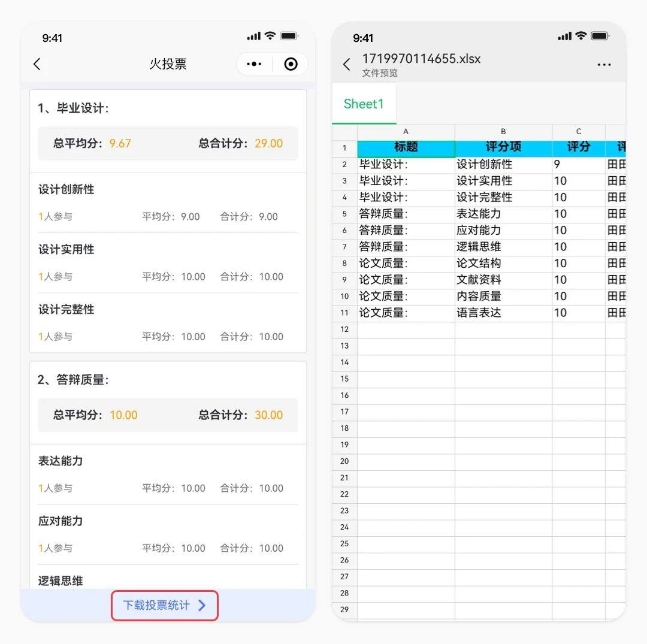The height and width of the screenshot is (644, 647).
Task: Tap the chevron next to 下载投票统计
Action: point(202,605)
